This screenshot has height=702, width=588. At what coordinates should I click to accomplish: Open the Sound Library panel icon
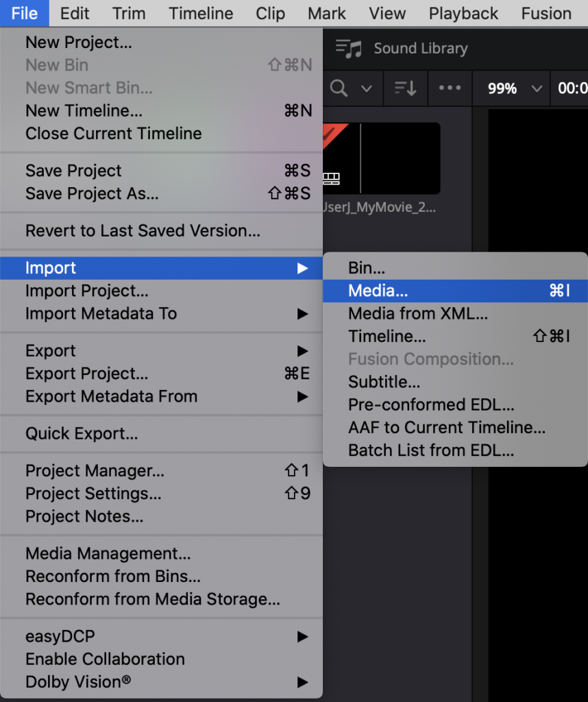pyautogui.click(x=349, y=49)
